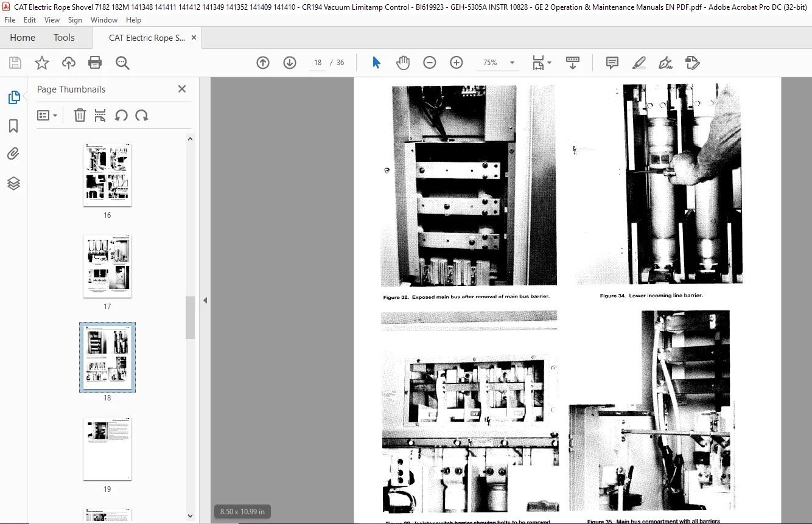This screenshot has height=524, width=812.
Task: Collapse the navigation pane with the arrow
Action: [x=205, y=300]
